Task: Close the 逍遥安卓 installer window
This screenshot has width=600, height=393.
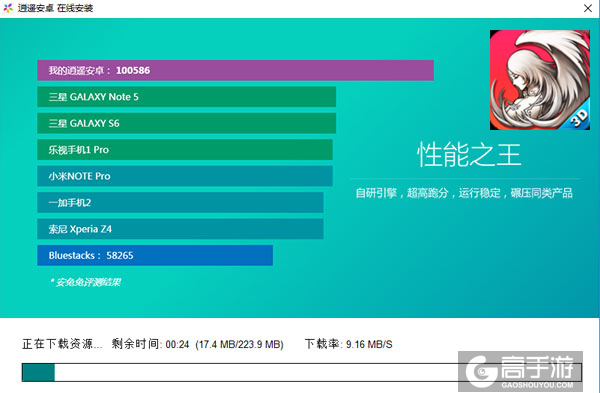Action: [588, 8]
